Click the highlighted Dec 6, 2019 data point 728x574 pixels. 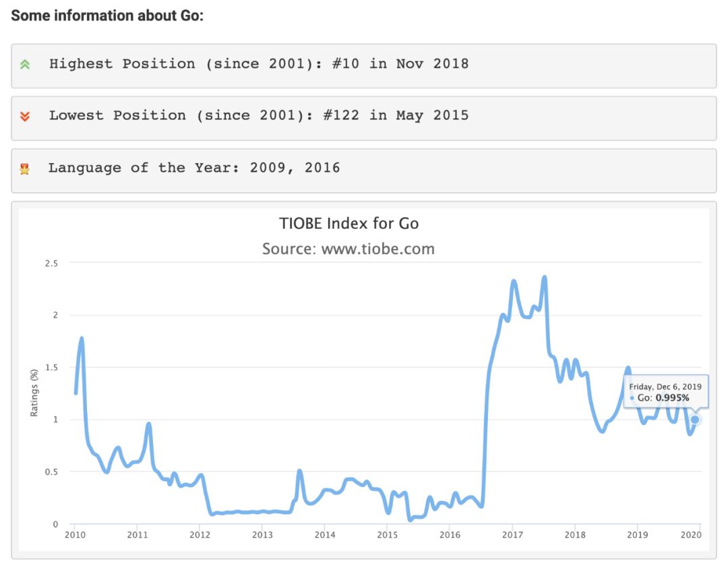click(x=695, y=420)
